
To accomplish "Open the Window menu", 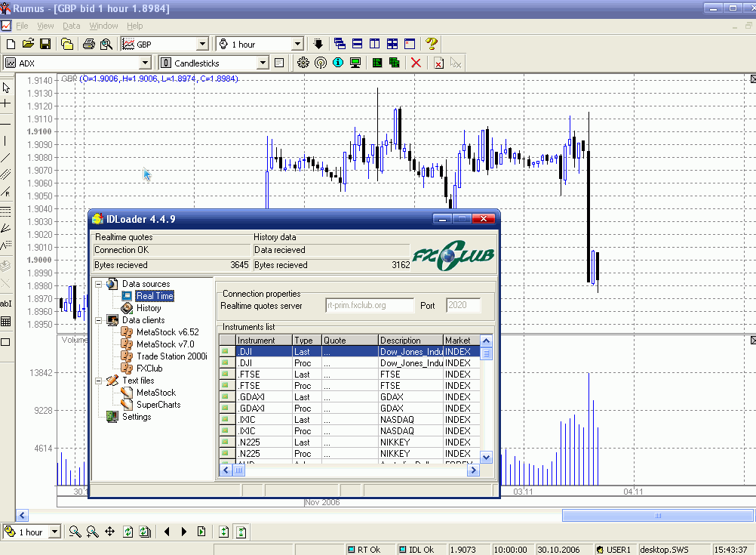I will (x=103, y=26).
